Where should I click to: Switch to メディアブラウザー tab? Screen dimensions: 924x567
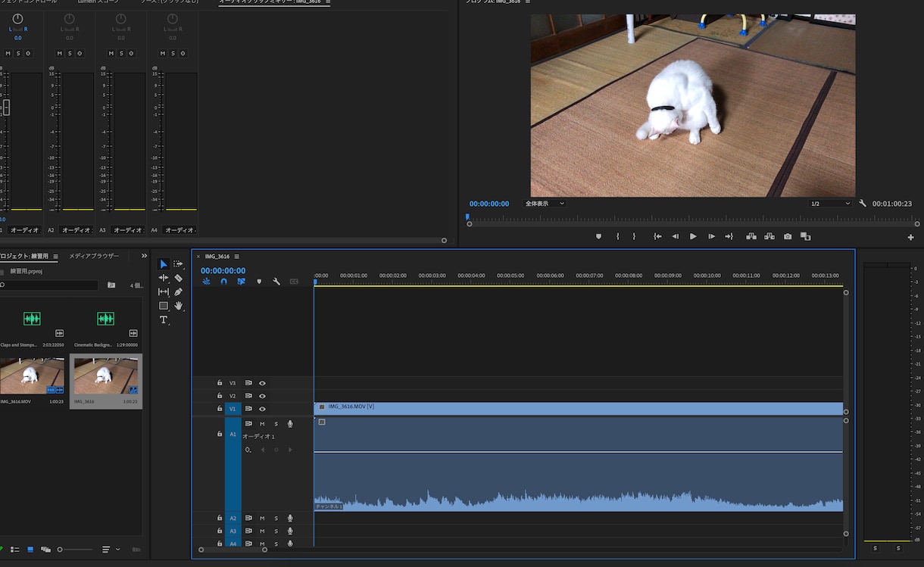pos(94,256)
